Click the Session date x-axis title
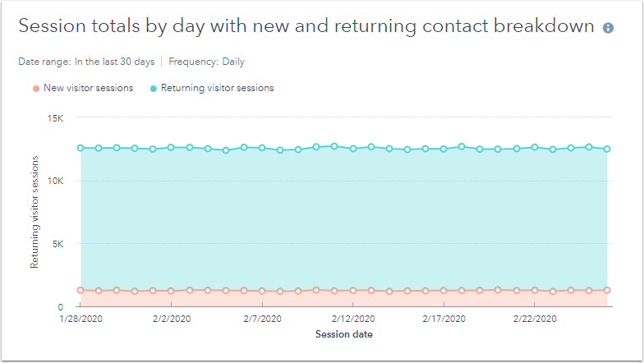Screen dimensions: 644x363 pyautogui.click(x=344, y=334)
